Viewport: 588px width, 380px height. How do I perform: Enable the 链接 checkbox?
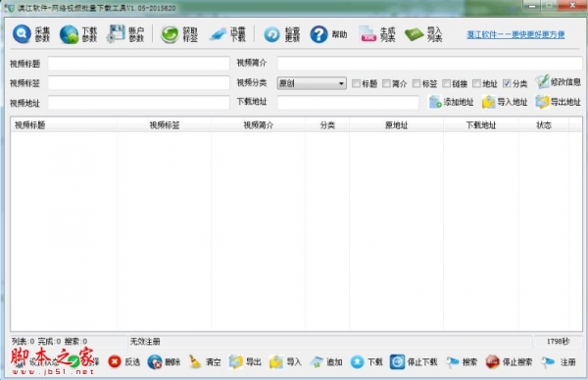point(446,83)
